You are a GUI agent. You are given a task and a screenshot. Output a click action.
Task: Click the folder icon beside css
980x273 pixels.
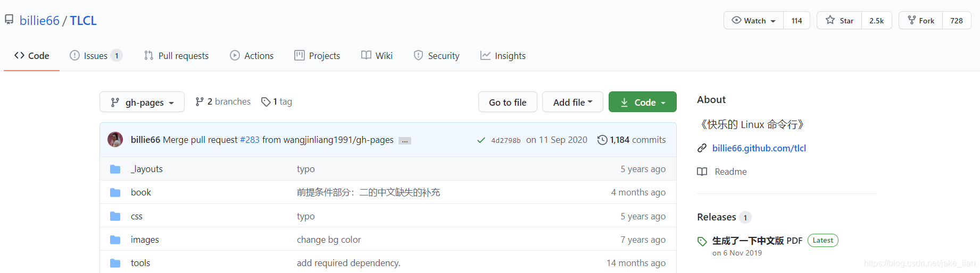[x=115, y=216]
